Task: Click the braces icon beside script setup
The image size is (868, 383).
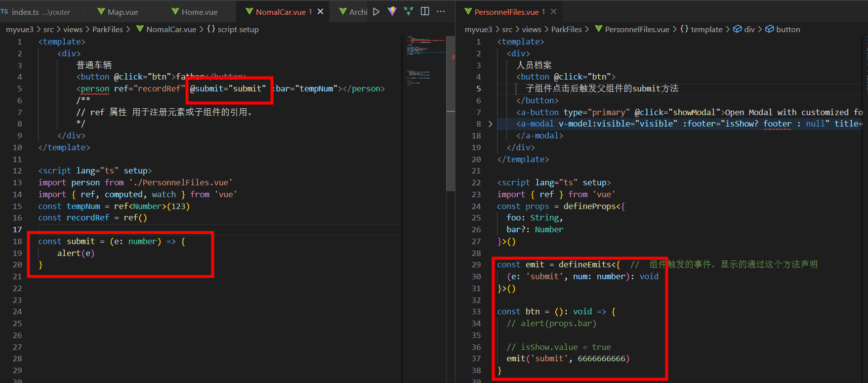Action: click(211, 29)
